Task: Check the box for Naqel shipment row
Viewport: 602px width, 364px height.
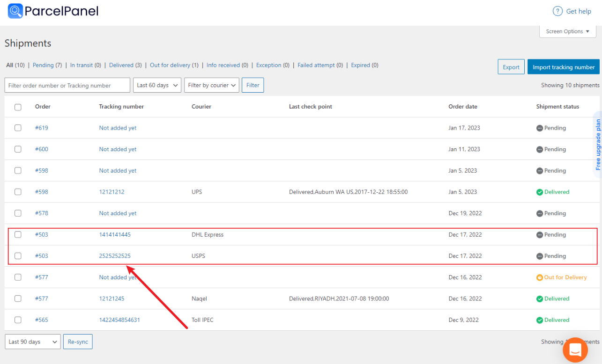Action: pyautogui.click(x=18, y=298)
